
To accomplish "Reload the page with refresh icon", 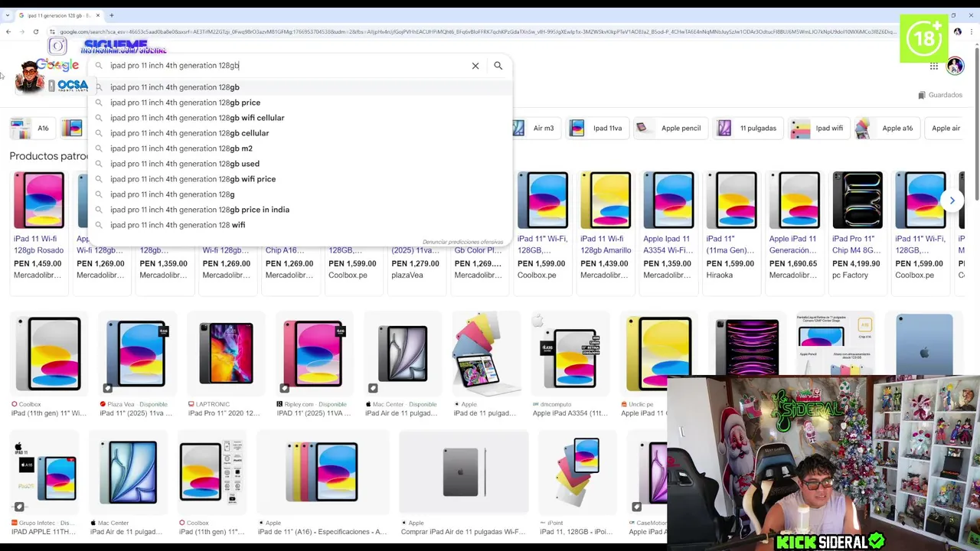I will (x=36, y=31).
